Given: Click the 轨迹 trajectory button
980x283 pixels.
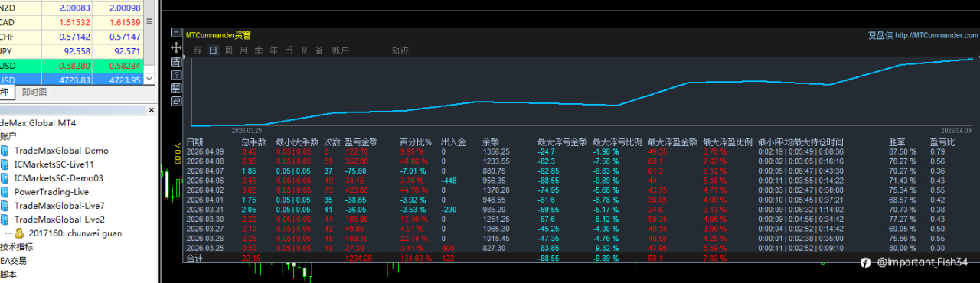Looking at the screenshot, I should click(400, 50).
